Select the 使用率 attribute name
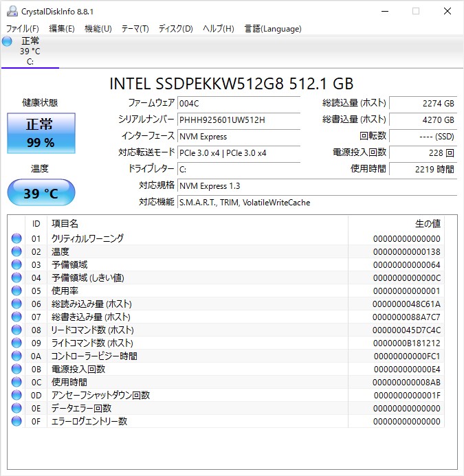This screenshot has height=476, width=464. click(x=65, y=291)
